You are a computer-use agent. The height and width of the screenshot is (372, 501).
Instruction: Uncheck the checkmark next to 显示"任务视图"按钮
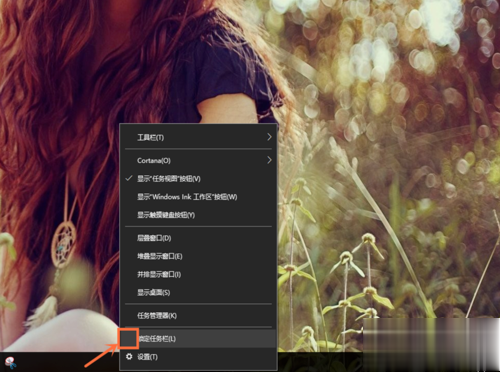[129, 178]
